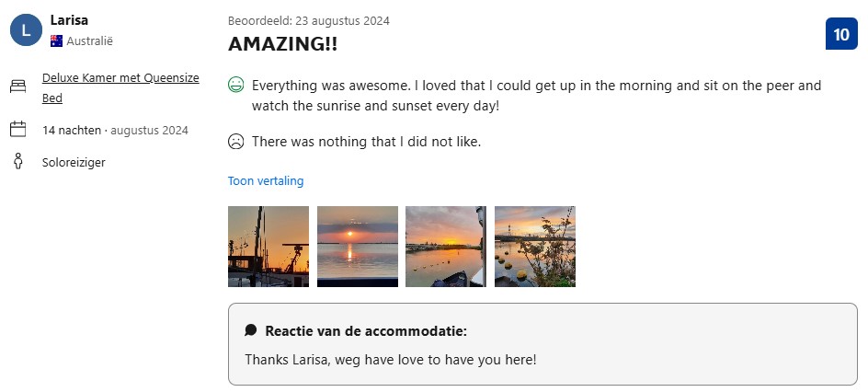This screenshot has width=868, height=392.
Task: Click Larisa's avatar circle with letter L
Action: click(26, 30)
